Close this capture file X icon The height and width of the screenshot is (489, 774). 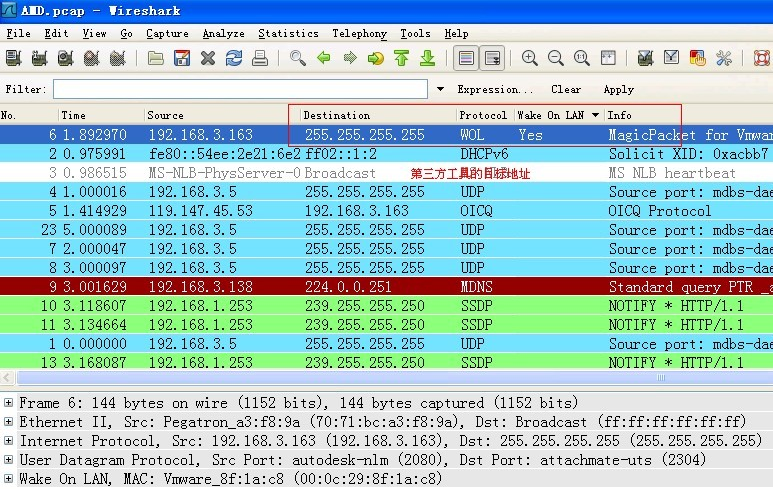tap(208, 58)
